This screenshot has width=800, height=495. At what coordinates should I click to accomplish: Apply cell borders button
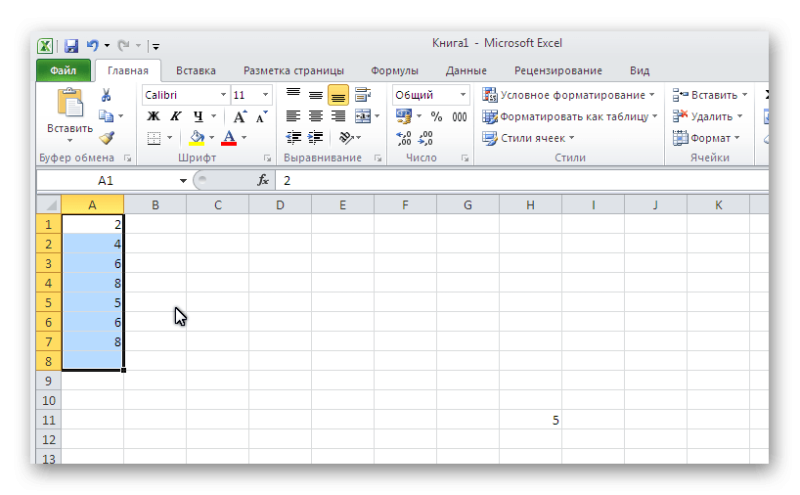tap(154, 138)
